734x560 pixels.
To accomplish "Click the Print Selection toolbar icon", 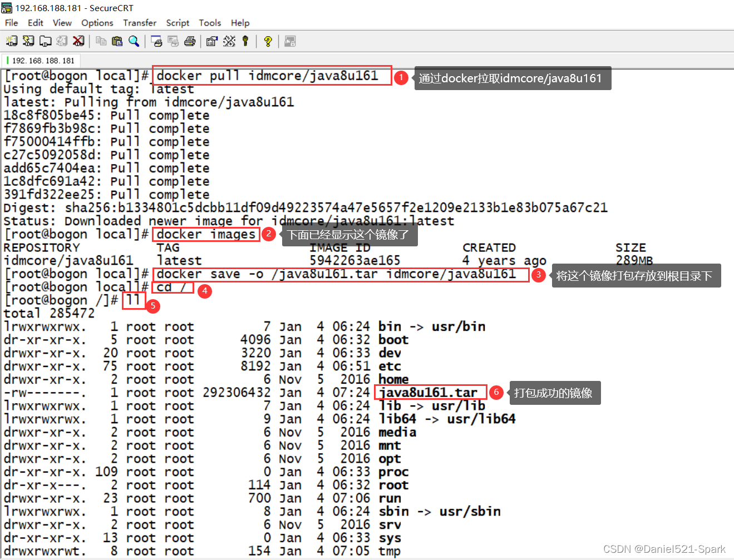I will tap(173, 41).
